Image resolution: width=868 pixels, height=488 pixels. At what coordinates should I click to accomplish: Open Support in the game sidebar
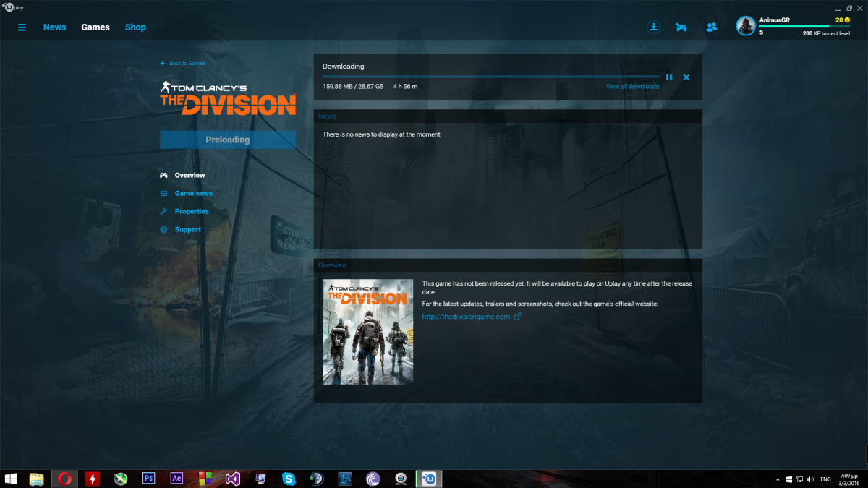[x=188, y=230]
